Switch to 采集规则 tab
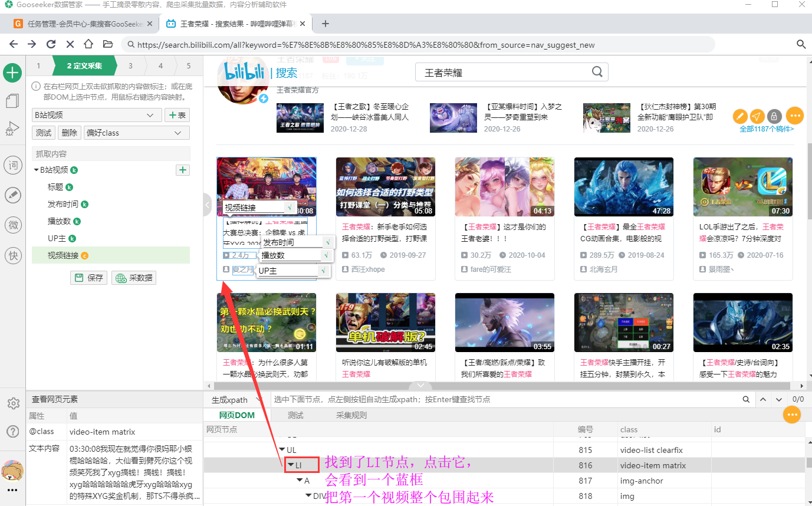This screenshot has height=506, width=812. [351, 415]
